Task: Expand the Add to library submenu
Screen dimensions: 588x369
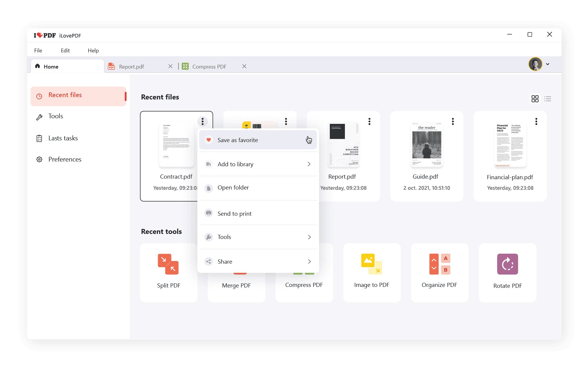Action: click(x=309, y=164)
